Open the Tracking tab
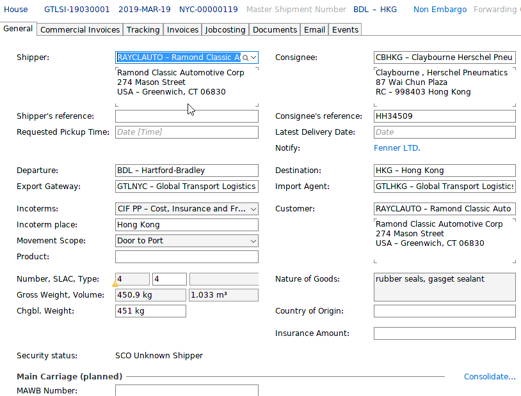Image resolution: width=521 pixels, height=396 pixels. pos(143,30)
